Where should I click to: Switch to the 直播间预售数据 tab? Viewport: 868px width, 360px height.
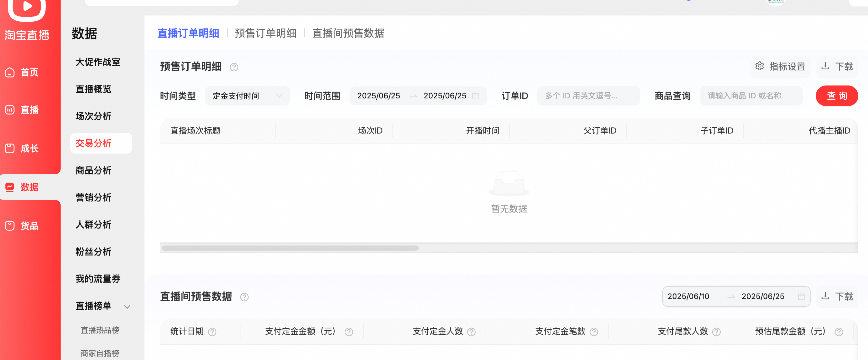click(x=348, y=33)
